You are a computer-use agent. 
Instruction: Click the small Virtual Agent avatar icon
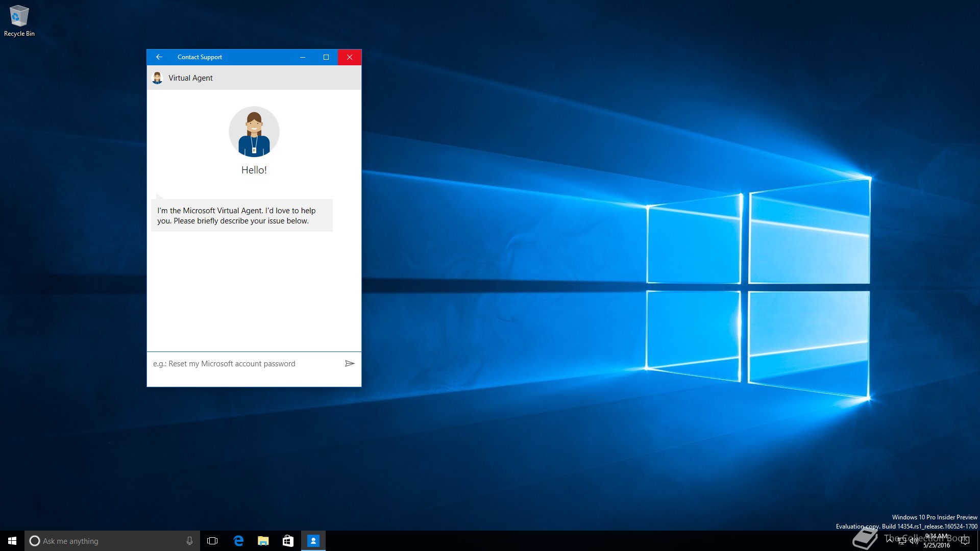click(x=157, y=78)
